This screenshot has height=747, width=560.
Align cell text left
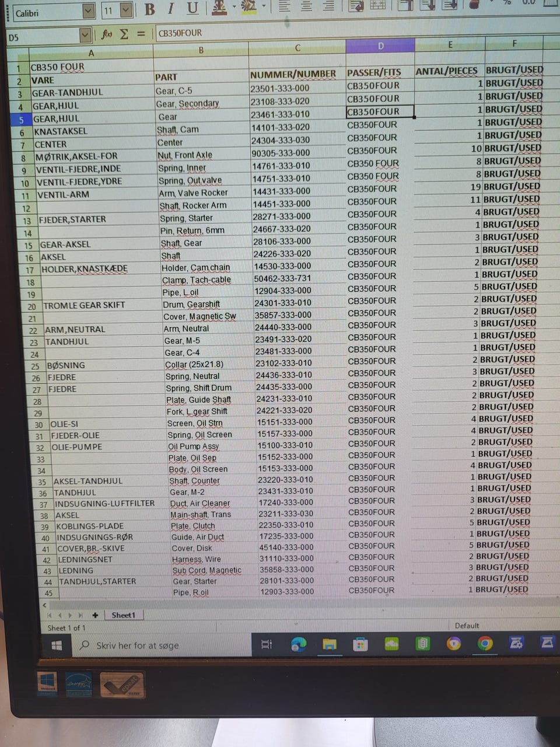pyautogui.click(x=284, y=6)
